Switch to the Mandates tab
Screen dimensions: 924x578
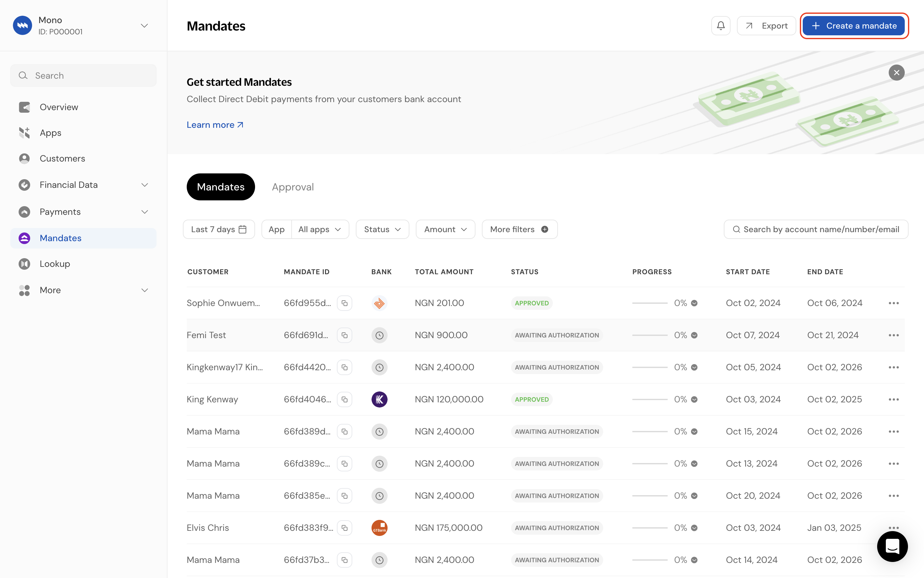[x=221, y=187]
